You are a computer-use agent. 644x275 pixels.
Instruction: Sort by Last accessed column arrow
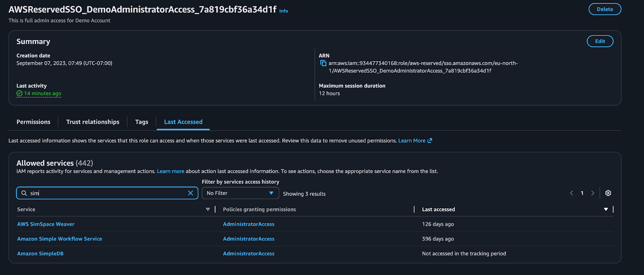(606, 209)
